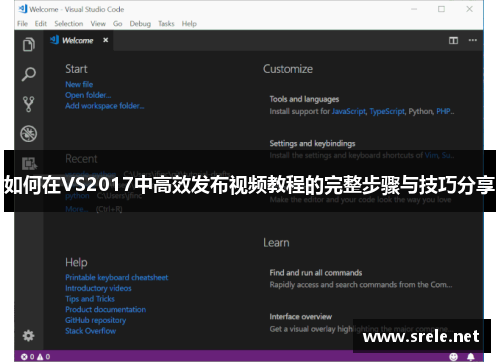Minimize the Visual Studio Code window
Image resolution: width=500 pixels, height=362 pixels.
pyautogui.click(x=414, y=9)
